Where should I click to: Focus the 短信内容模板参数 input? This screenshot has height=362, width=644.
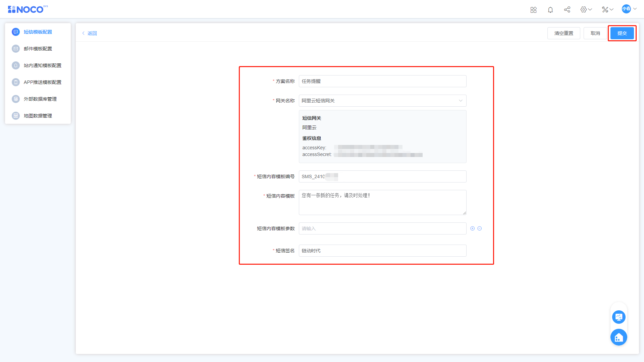coord(382,228)
